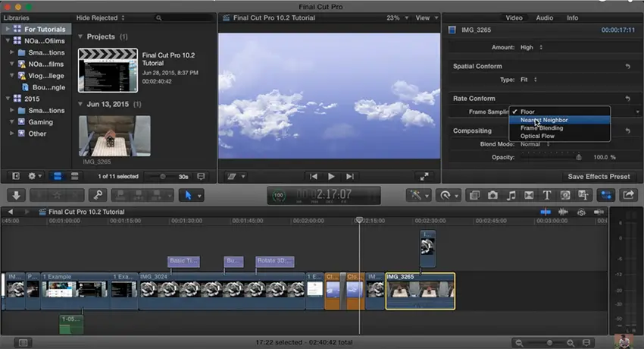Switch to the Video inspector tab
Screen dimensions: 644x349
click(514, 18)
